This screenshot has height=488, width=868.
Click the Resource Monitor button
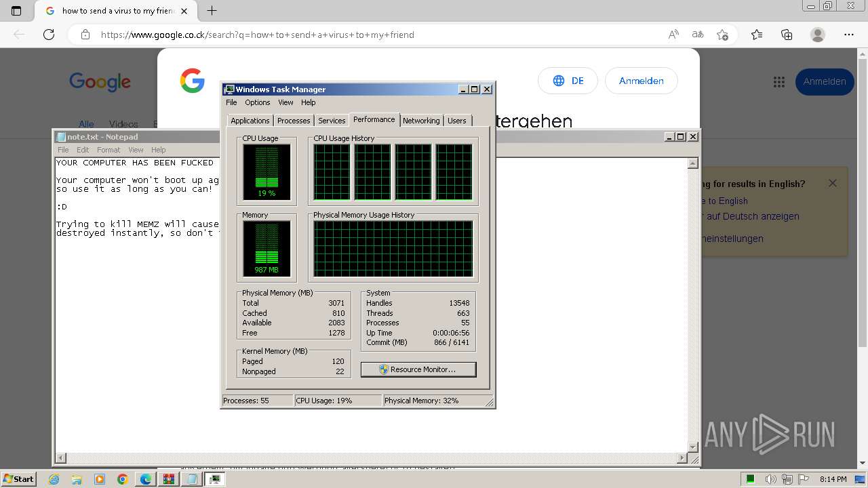point(418,369)
